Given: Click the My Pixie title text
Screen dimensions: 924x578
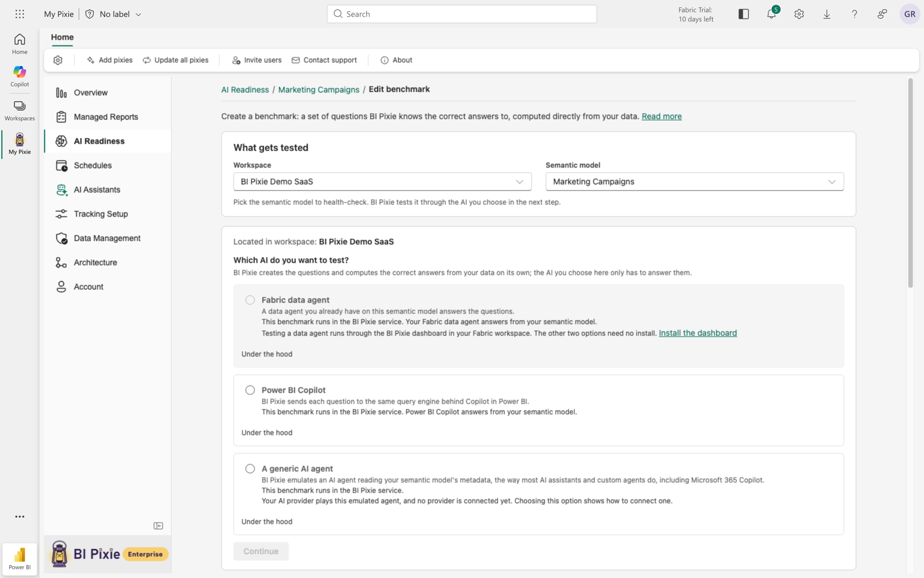Looking at the screenshot, I should 59,14.
